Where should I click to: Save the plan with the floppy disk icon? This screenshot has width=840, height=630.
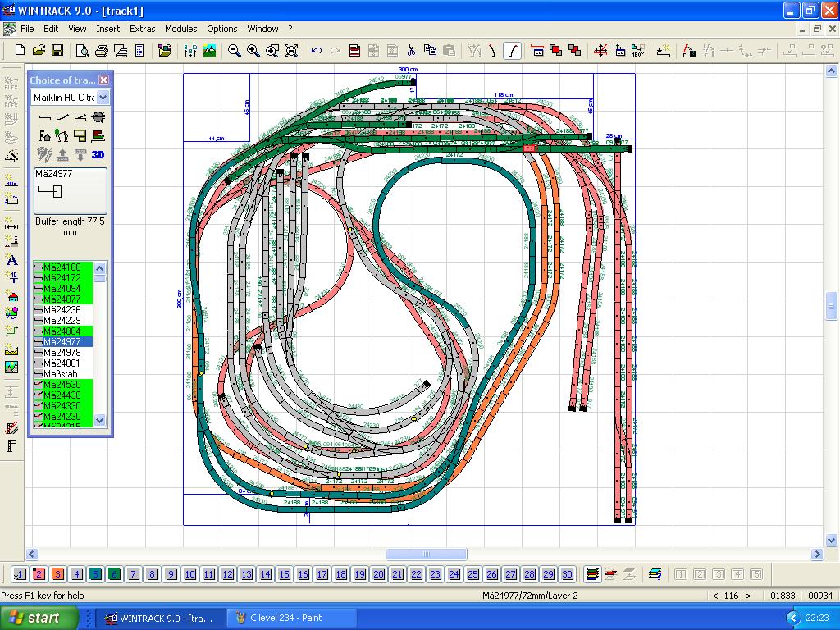pos(57,50)
